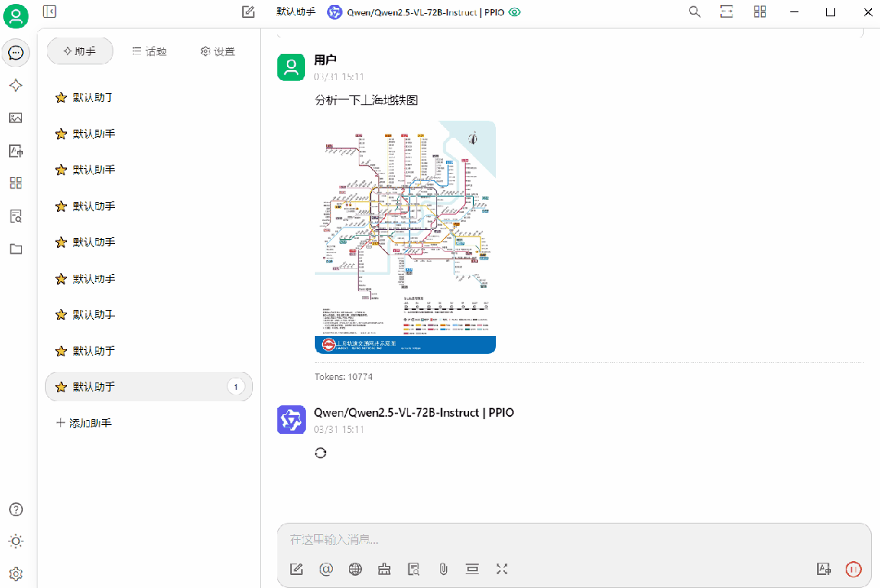
Task: Click the purple Qwen model avatar in chat
Action: [x=291, y=420]
